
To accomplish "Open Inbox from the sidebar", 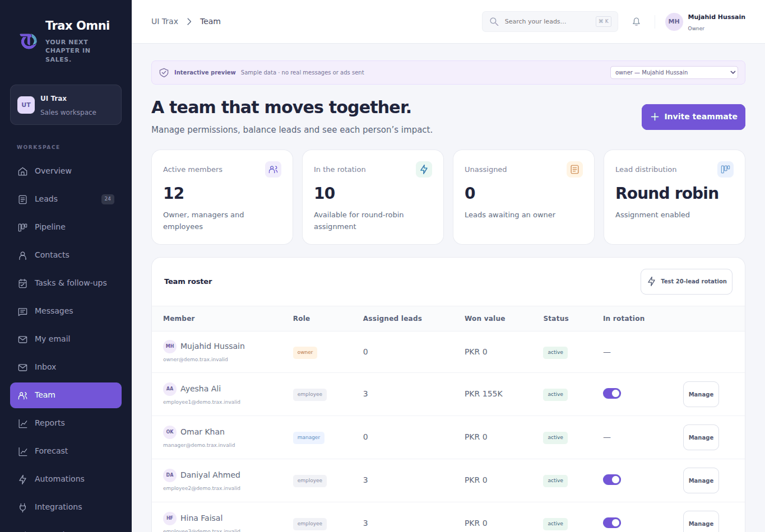I will (x=66, y=367).
